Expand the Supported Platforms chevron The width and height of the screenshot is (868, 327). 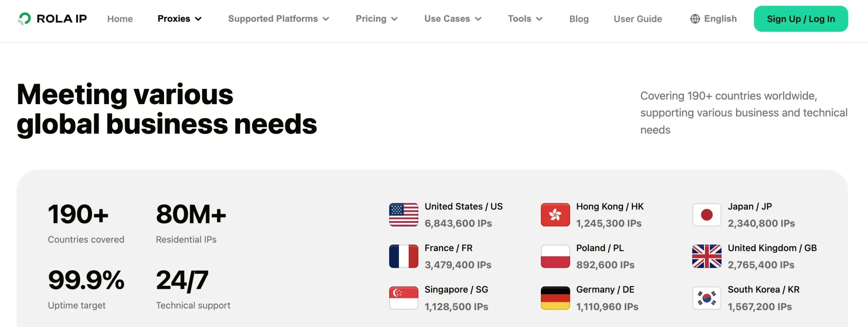tap(326, 19)
